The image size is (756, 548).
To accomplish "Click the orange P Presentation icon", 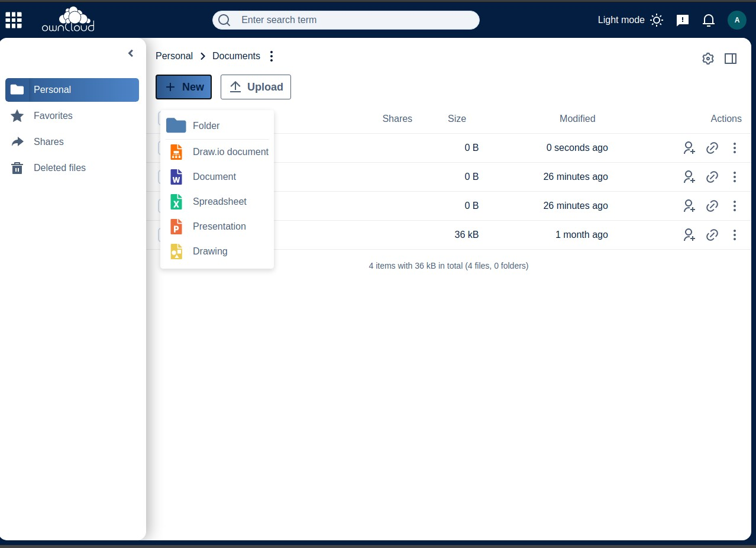I will 176,227.
